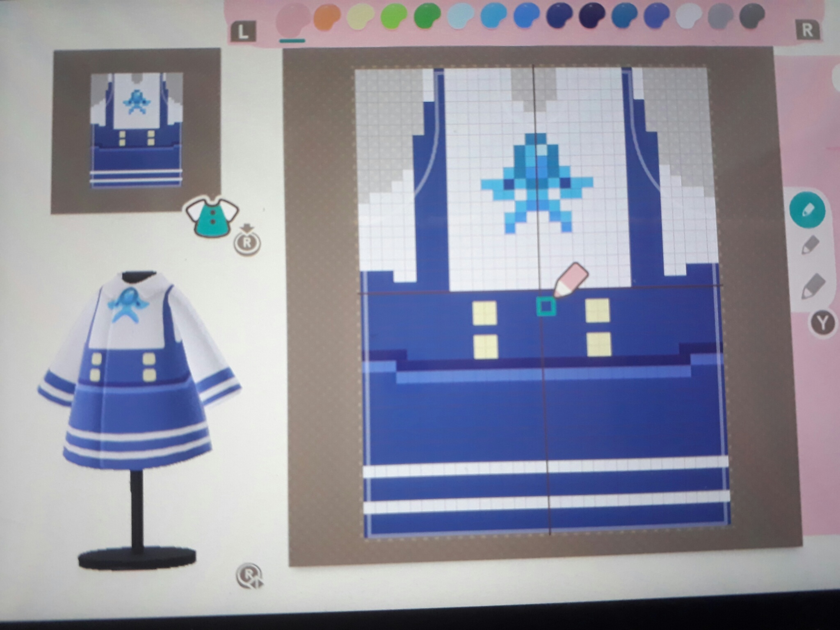
Task: Select the pink palette color
Action: pyautogui.click(x=293, y=19)
